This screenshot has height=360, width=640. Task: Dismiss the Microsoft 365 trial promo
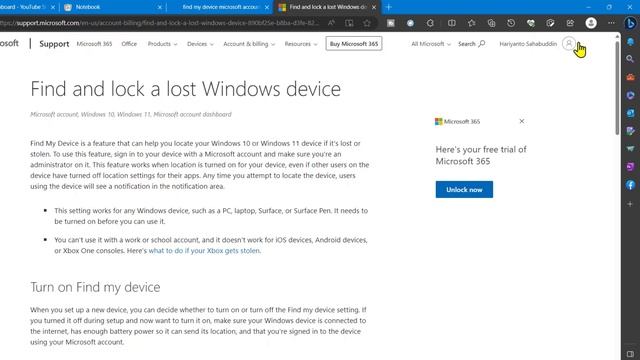pyautogui.click(x=522, y=121)
